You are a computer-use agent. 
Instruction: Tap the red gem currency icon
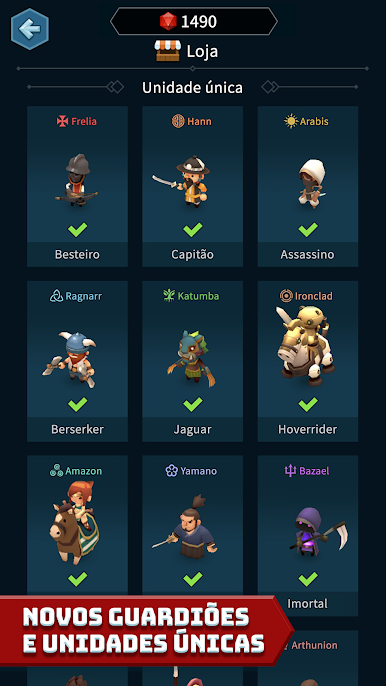(168, 21)
